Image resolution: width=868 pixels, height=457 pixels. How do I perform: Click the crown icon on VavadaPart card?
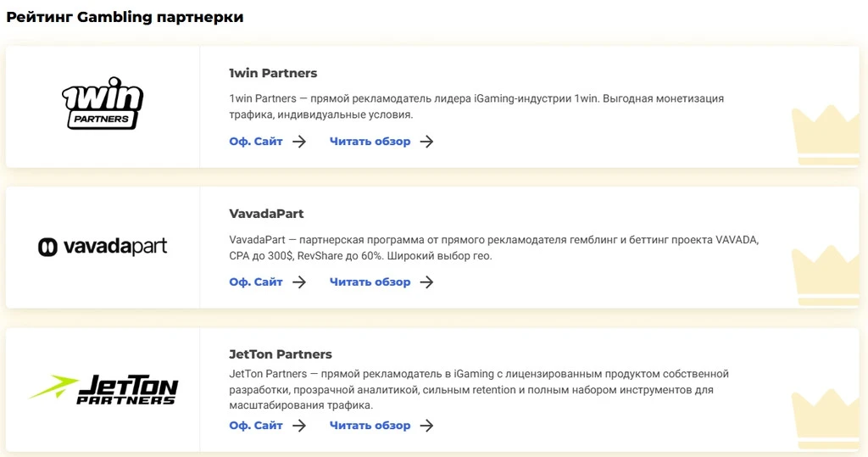(x=826, y=276)
